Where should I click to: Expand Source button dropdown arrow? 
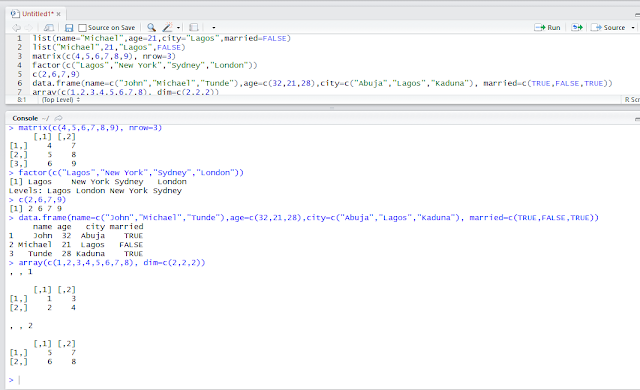click(633, 28)
